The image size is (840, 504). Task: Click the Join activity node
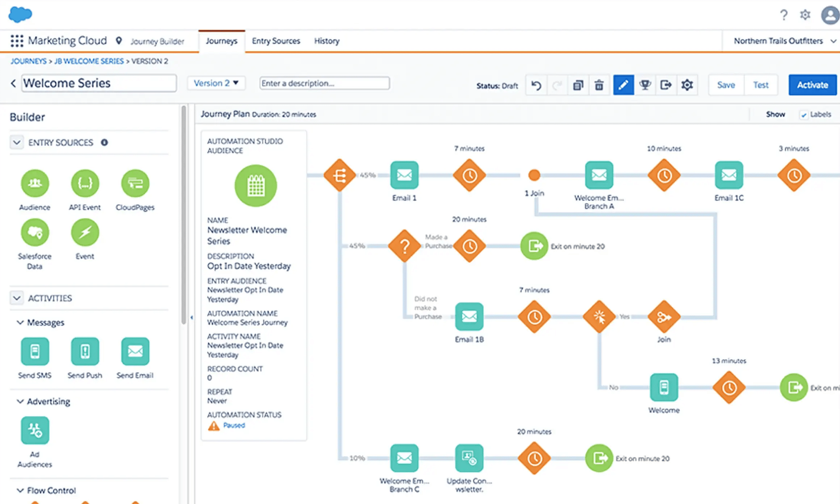point(664,317)
